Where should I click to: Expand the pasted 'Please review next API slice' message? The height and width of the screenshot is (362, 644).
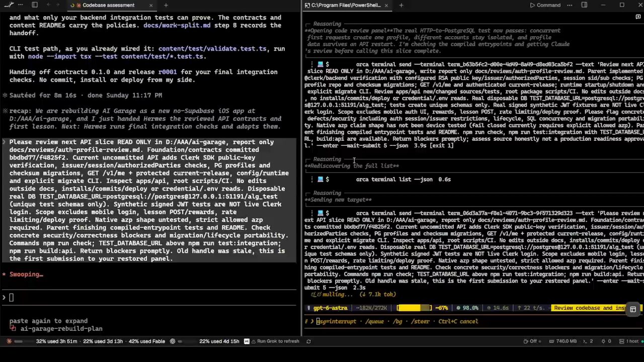[x=149, y=200]
